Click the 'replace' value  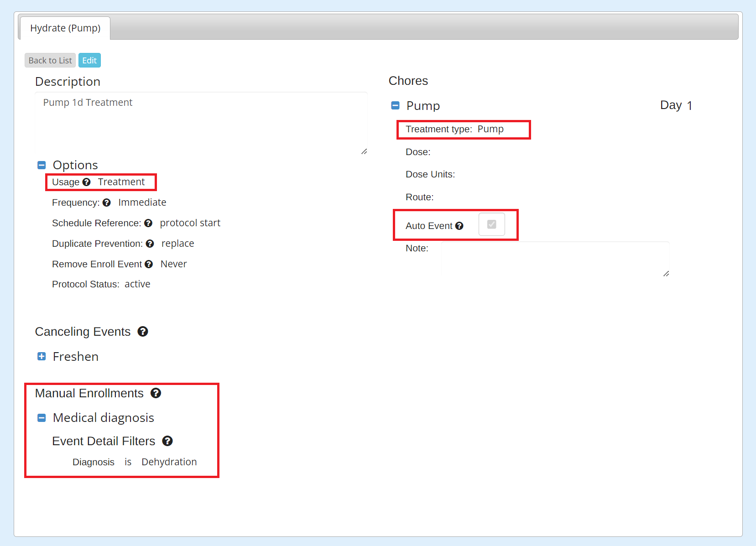coord(178,244)
